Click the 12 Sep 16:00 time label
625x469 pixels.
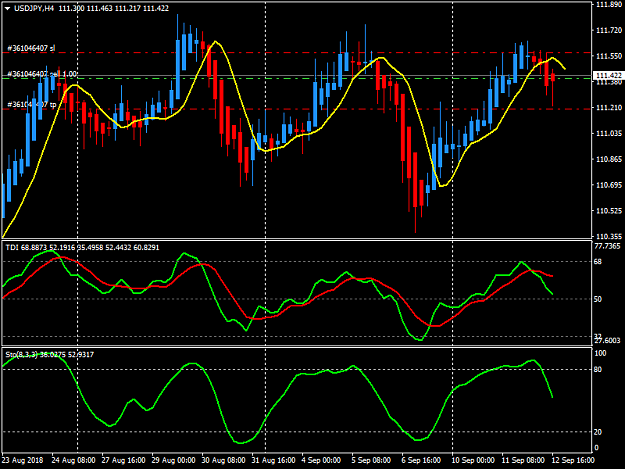pyautogui.click(x=572, y=460)
